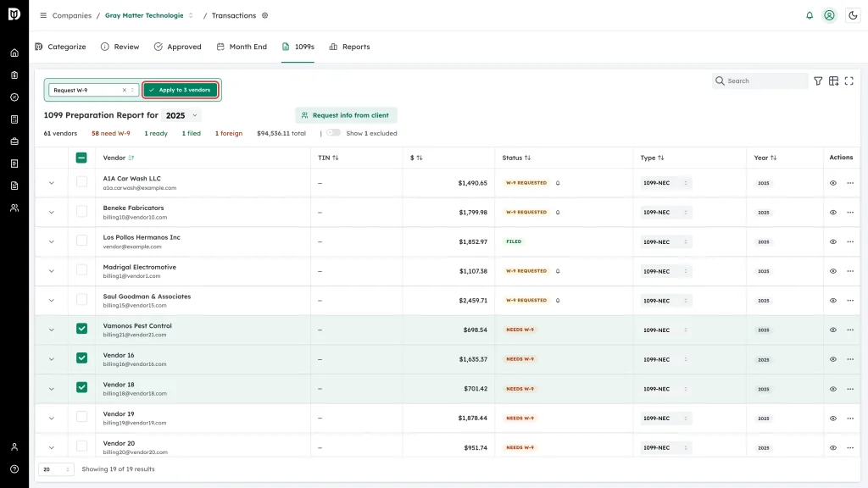Open the 2025 year dropdown
The image size is (868, 488).
click(x=181, y=115)
